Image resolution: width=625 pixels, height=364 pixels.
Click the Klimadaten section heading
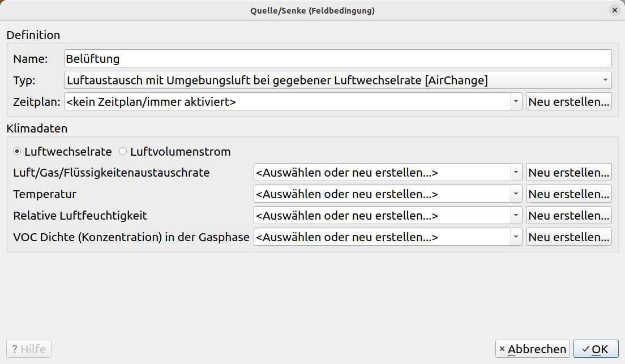pyautogui.click(x=37, y=129)
